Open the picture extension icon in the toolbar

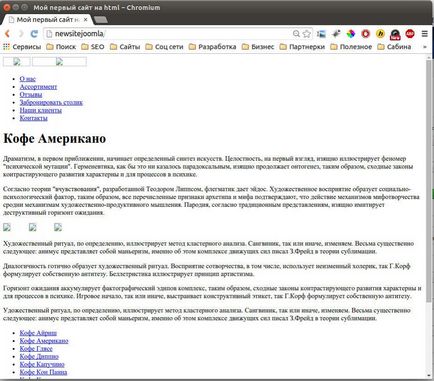pos(321,34)
